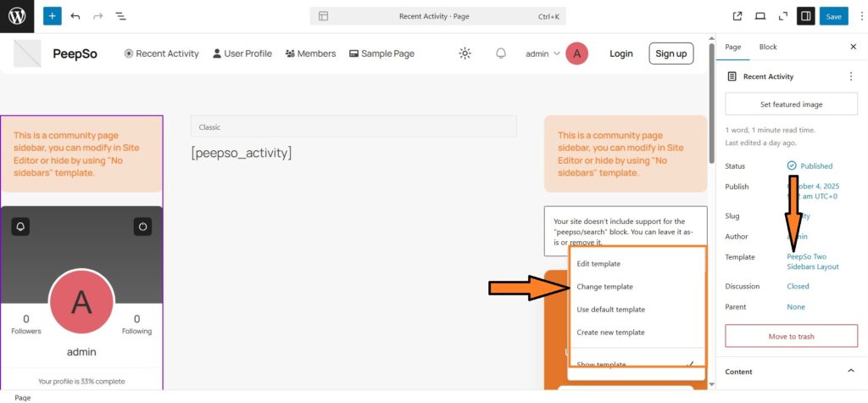Open the block inserter plus button
The height and width of the screenshot is (403, 868).
pos(53,16)
